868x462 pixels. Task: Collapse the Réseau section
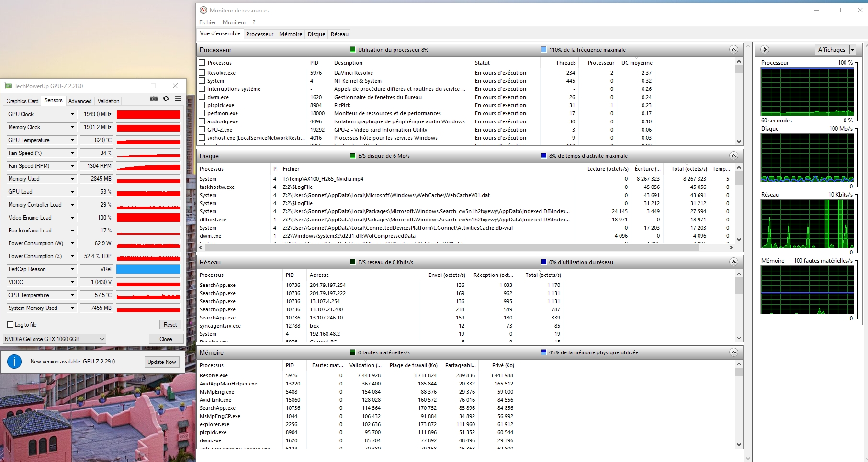click(733, 262)
